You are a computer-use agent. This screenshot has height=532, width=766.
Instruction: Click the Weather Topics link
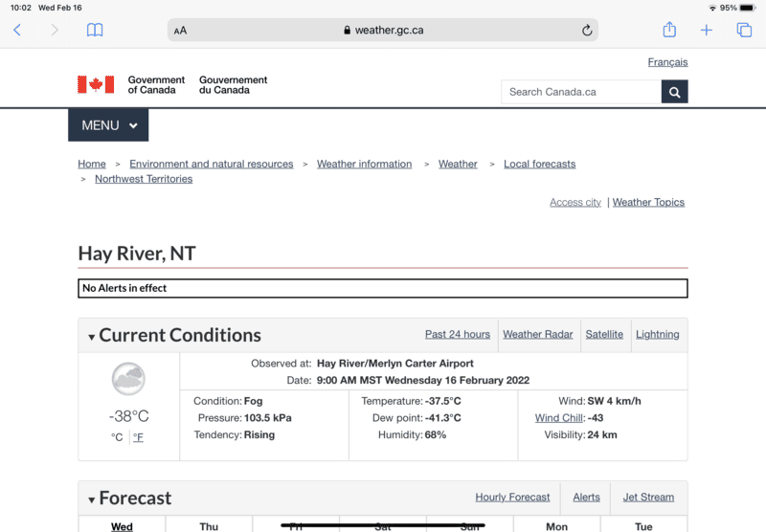(649, 202)
